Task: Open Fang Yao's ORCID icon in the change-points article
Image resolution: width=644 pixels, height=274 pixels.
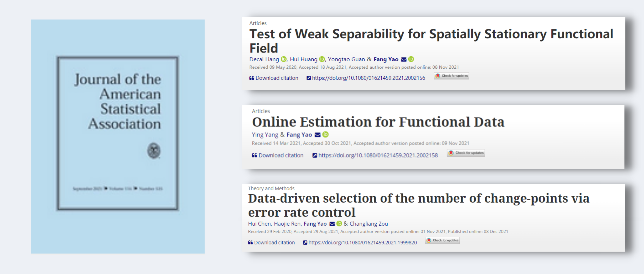Action: click(x=339, y=223)
